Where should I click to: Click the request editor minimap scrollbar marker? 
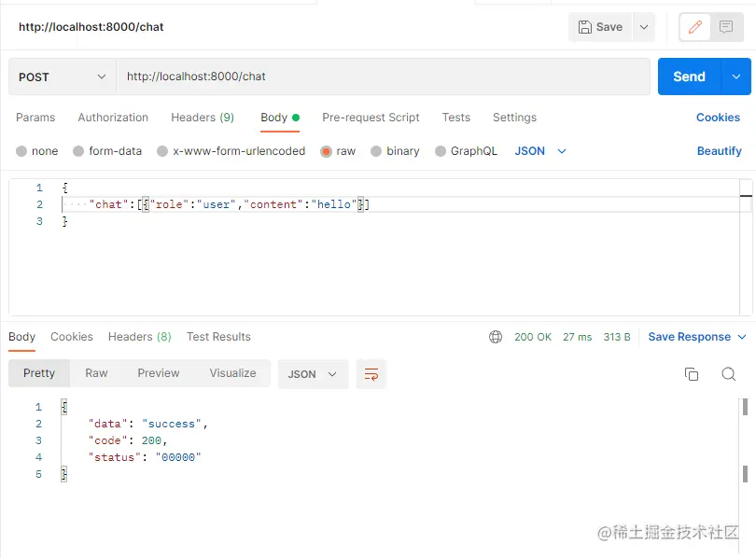click(x=746, y=196)
